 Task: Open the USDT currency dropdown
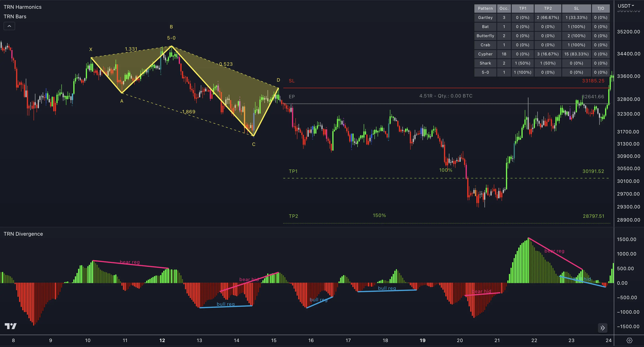click(625, 6)
